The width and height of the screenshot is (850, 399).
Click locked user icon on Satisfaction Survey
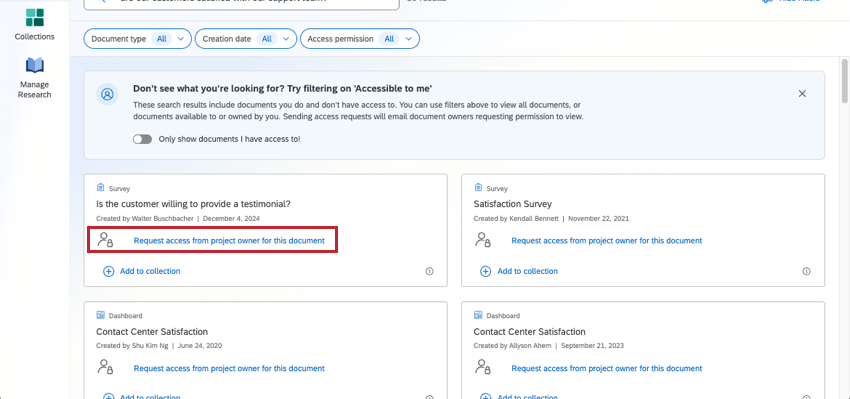(483, 240)
